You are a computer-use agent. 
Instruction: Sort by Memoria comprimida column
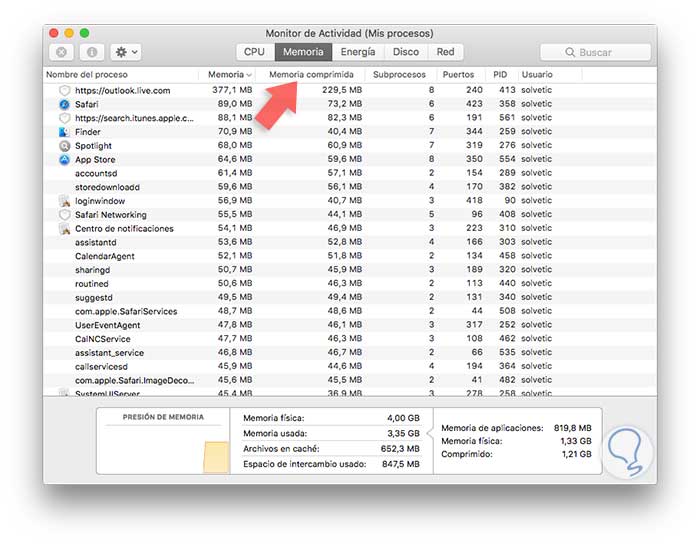pyautogui.click(x=311, y=75)
